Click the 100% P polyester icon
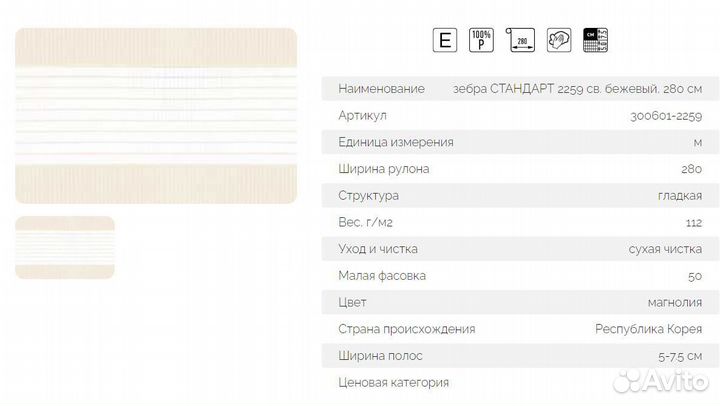Image resolution: width=720 pixels, height=406 pixels. [x=481, y=40]
